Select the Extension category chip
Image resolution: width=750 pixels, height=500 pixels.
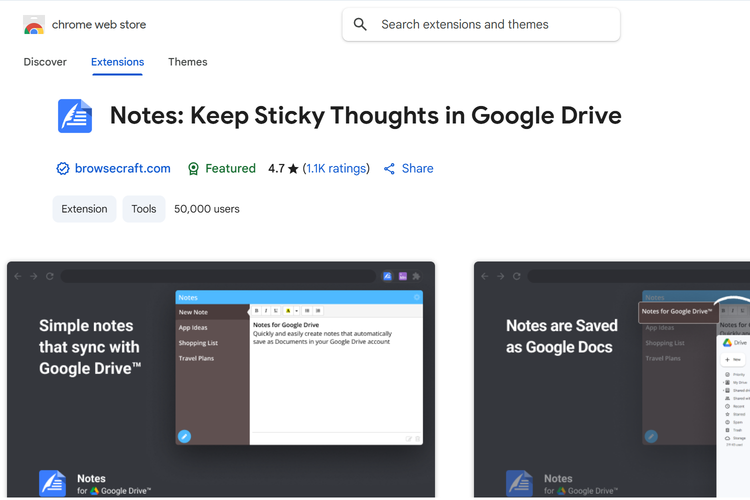(x=84, y=209)
